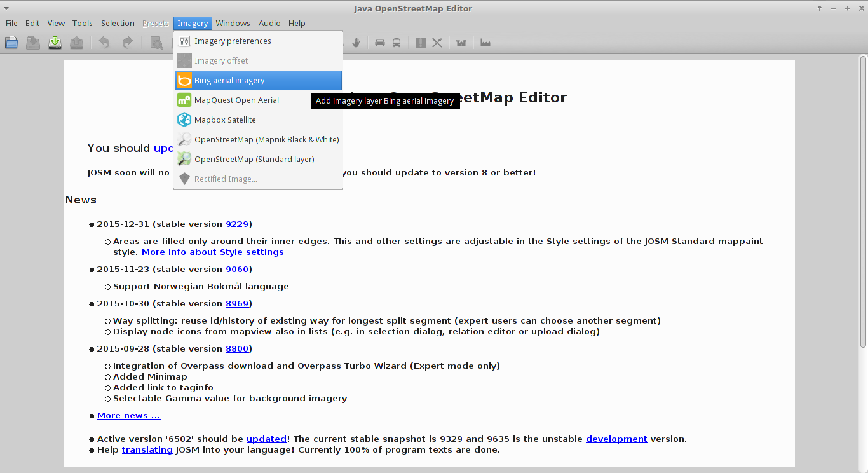Open the Presets menu
Viewport: 868px width, 473px height.
(156, 23)
